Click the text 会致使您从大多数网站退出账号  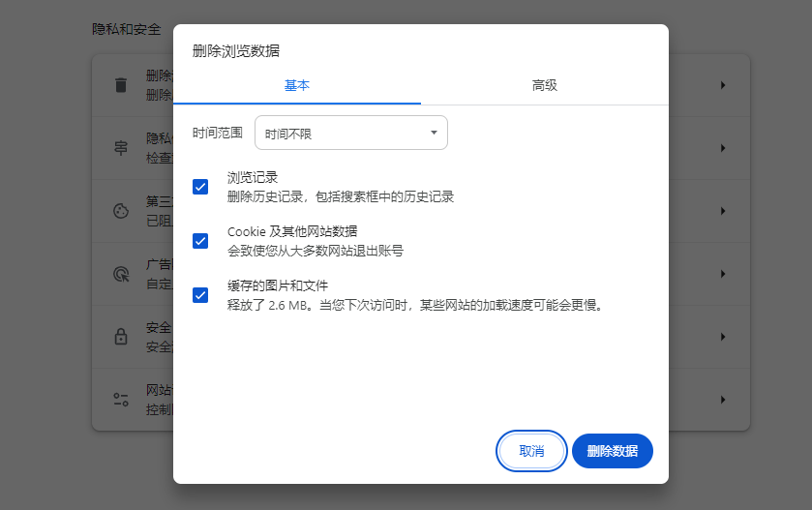coord(315,251)
